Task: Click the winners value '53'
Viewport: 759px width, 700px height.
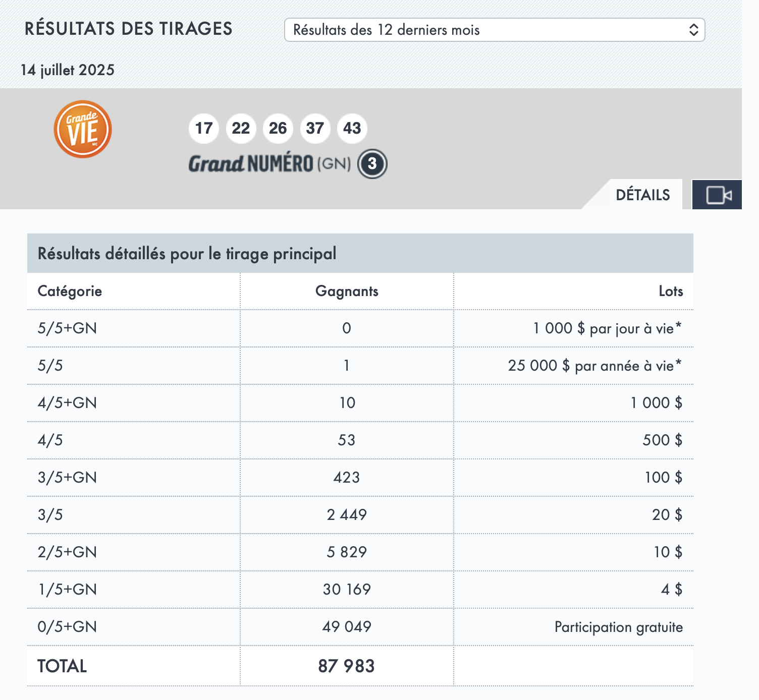Action: pyautogui.click(x=347, y=440)
